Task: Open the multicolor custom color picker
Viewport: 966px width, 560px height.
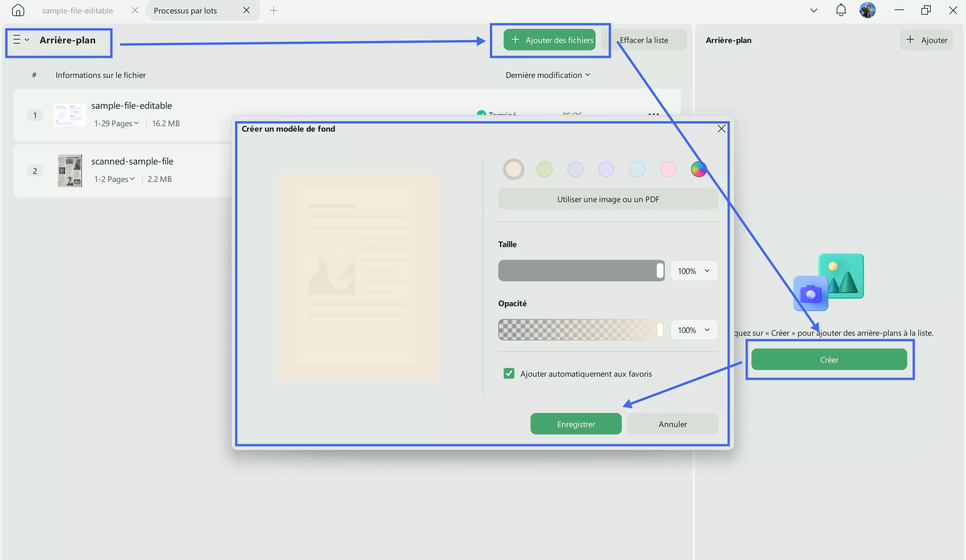Action: tap(698, 169)
